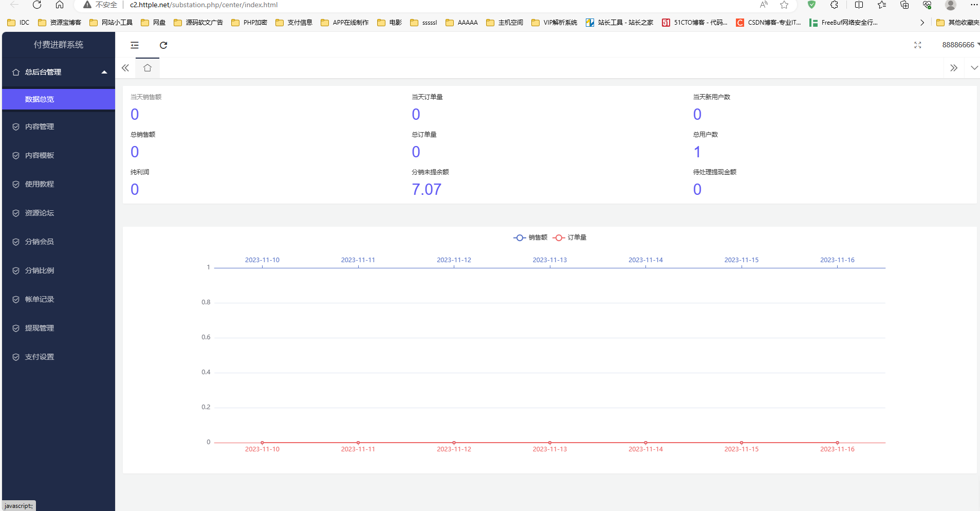
Task: Open the IDC bookmark folder
Action: coord(19,23)
